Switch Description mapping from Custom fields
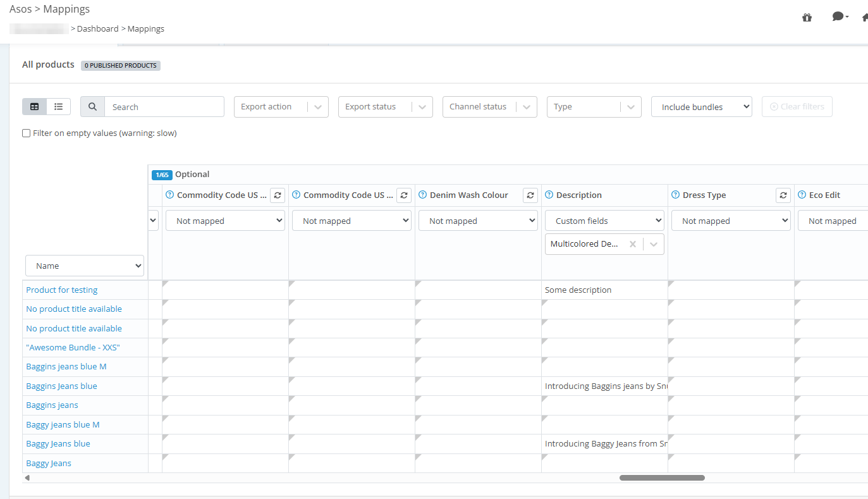 604,220
